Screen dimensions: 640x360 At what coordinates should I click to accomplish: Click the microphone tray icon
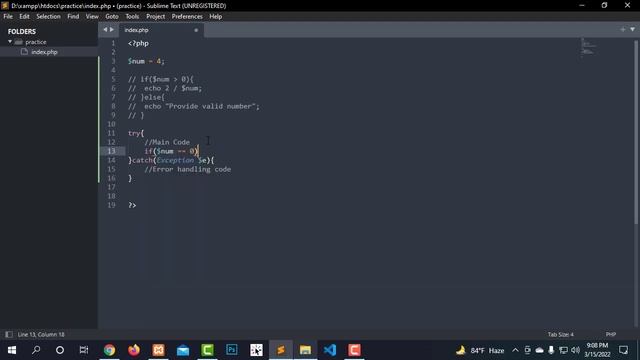click(x=551, y=350)
